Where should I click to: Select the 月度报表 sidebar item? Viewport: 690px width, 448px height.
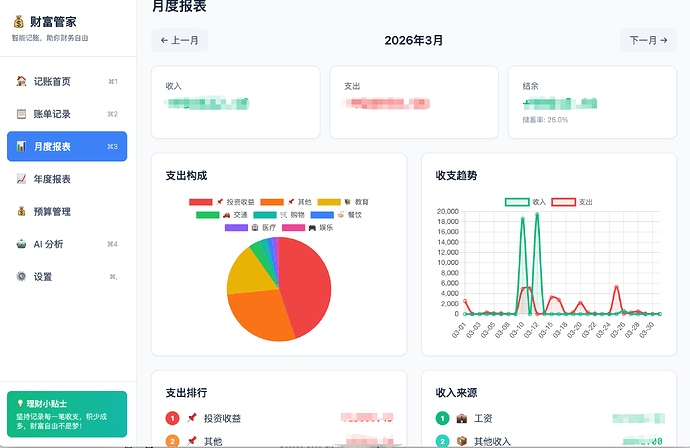pyautogui.click(x=67, y=146)
